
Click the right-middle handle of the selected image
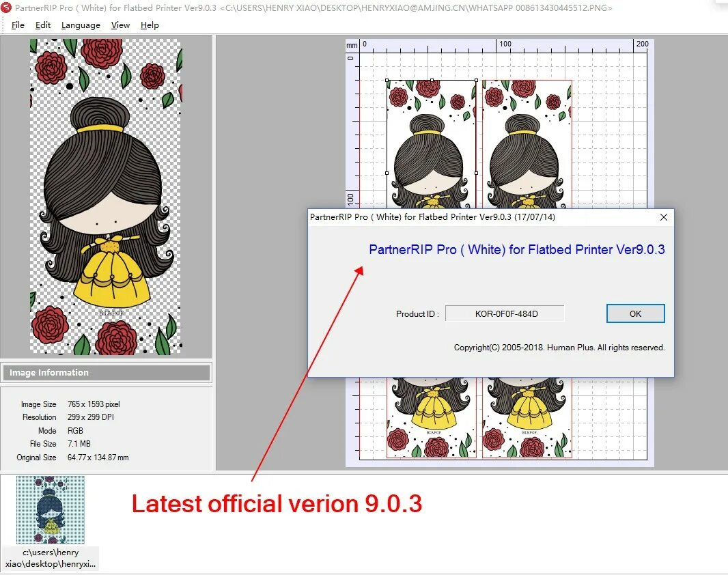pos(477,173)
